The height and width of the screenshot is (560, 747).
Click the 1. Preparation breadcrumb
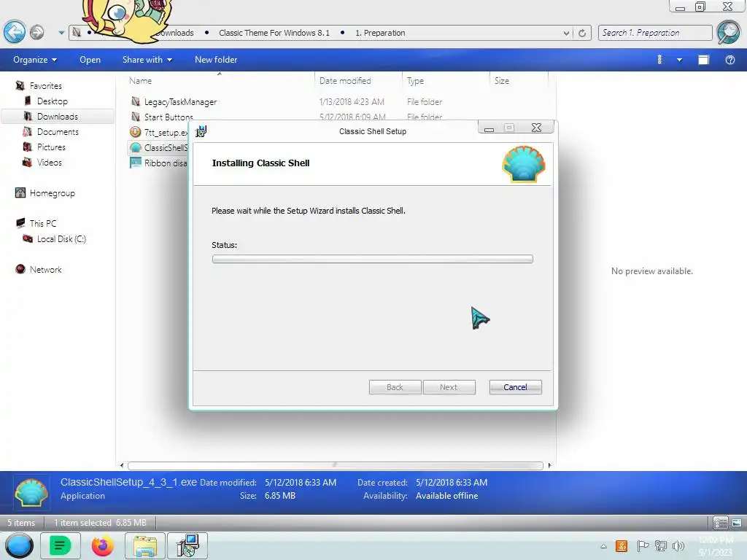point(380,33)
